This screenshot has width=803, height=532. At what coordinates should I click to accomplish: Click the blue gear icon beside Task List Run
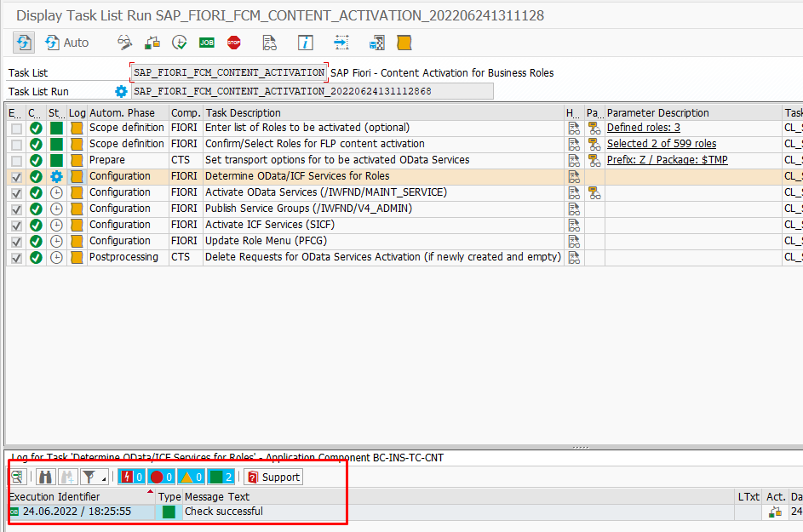tap(121, 91)
